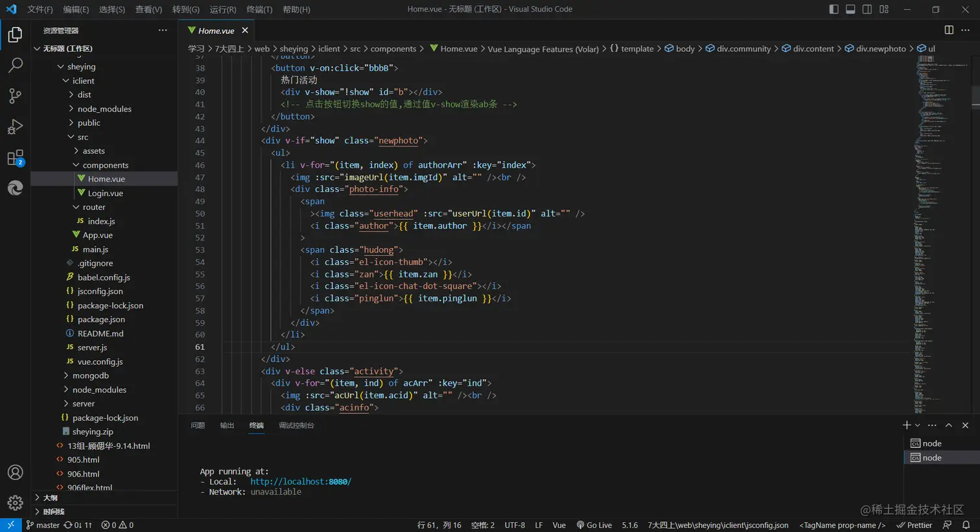
Task: Expand the dist folder
Action: [x=84, y=95]
